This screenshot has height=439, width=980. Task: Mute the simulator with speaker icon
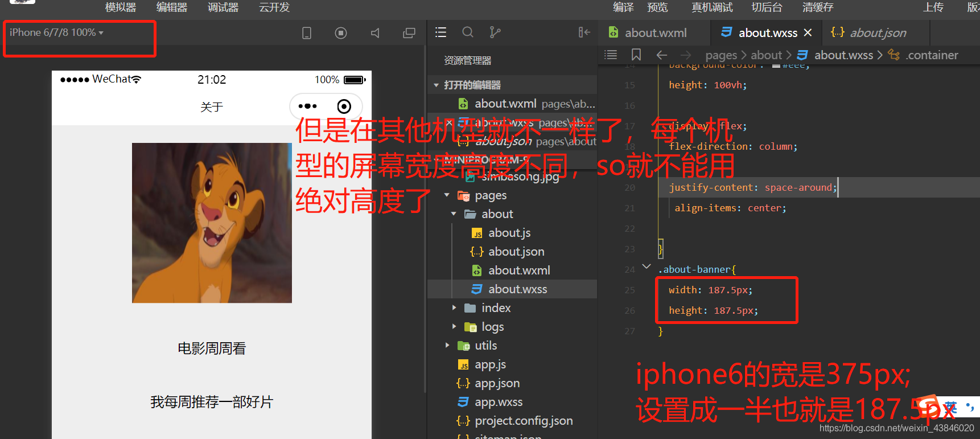tap(375, 33)
